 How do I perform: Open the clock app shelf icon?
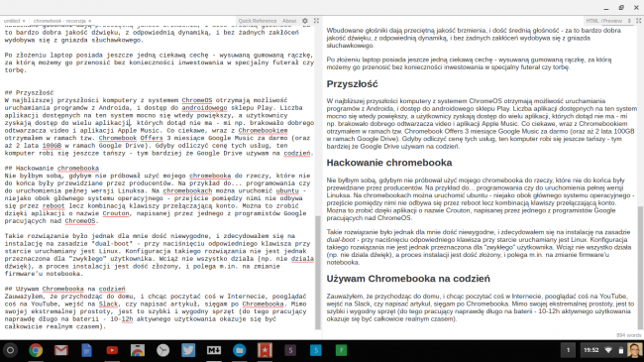click(x=163, y=350)
